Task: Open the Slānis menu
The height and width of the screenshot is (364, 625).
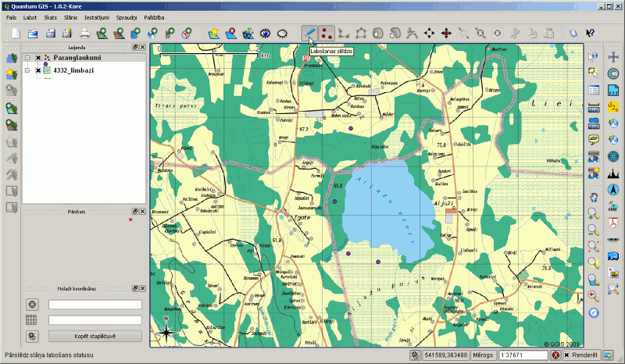Action: click(70, 17)
